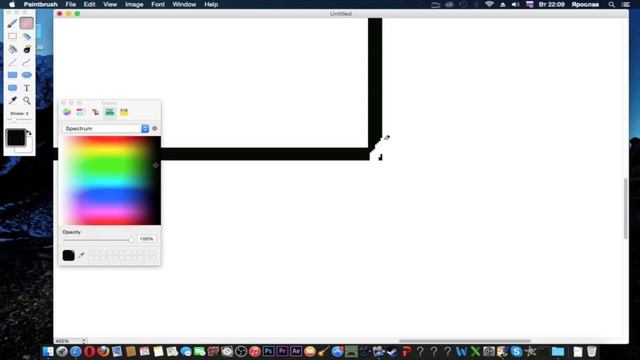Image resolution: width=640 pixels, height=360 pixels.
Task: Launch Premiere Pro from the Dock
Action: (x=282, y=351)
